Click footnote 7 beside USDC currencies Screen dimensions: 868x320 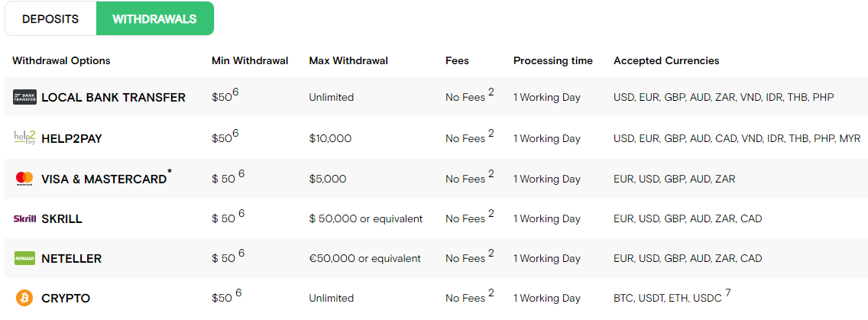point(728,293)
